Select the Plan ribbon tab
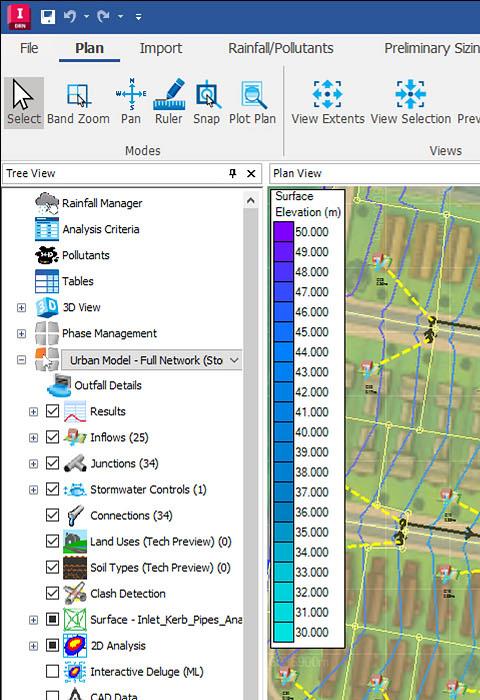480x700 pixels. [x=89, y=48]
